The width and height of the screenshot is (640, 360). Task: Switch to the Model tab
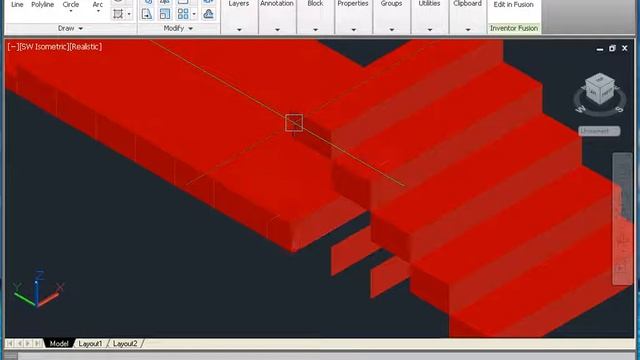pyautogui.click(x=59, y=344)
